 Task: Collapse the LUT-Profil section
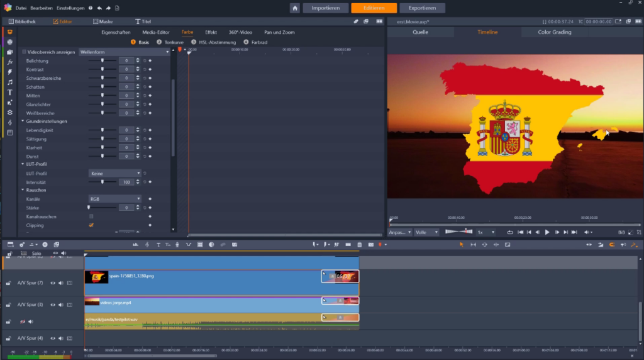pos(23,164)
